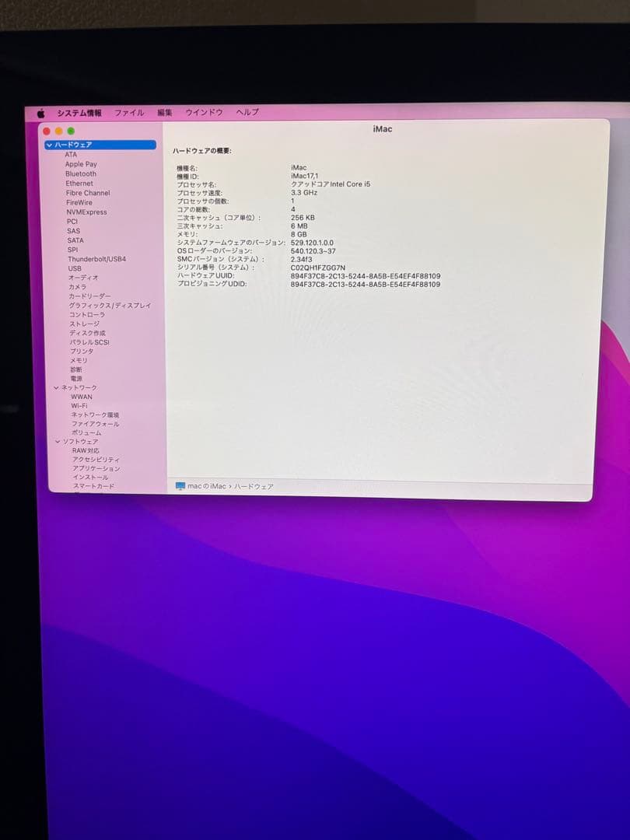Open the ウインドウ menu
This screenshot has width=630, height=840.
click(203, 112)
